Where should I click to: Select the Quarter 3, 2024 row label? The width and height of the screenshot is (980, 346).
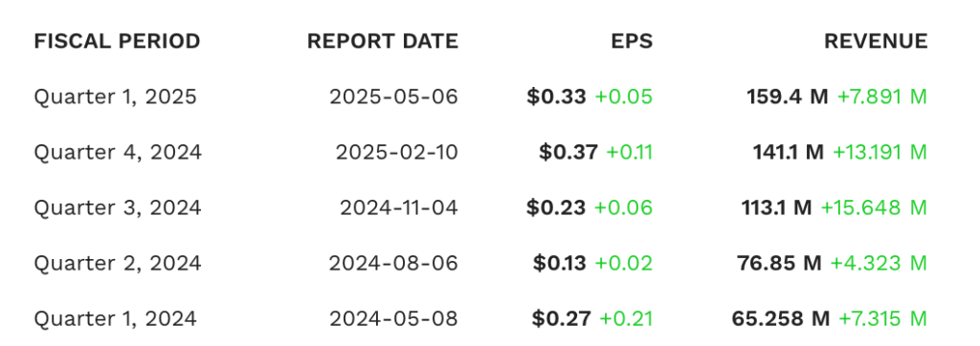coord(118,207)
